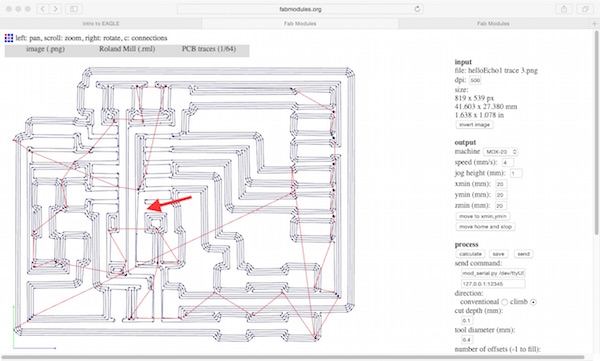Open the PCB traces (1/64) process menu
The image size is (600, 361).
(x=209, y=49)
